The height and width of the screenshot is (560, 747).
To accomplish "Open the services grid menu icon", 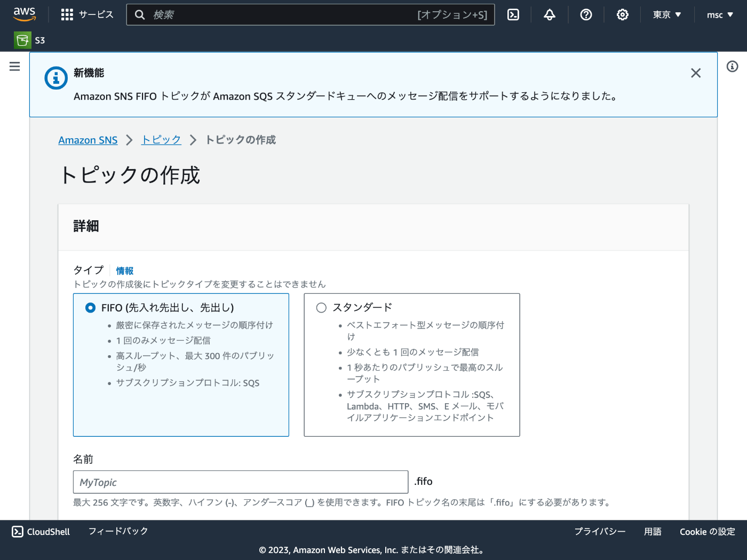I will pyautogui.click(x=67, y=15).
